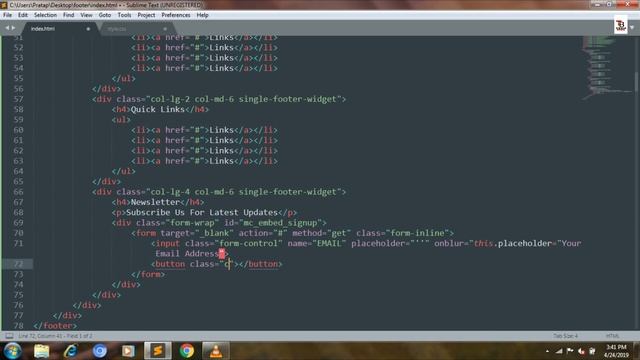Click the network signal tray icon
The width and height of the screenshot is (640, 360).
click(x=559, y=351)
